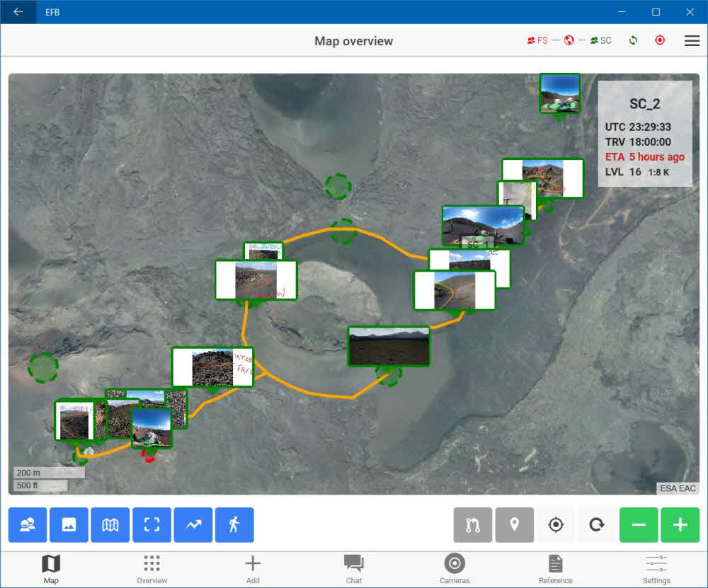The width and height of the screenshot is (708, 588).
Task: Center map with the crosshair locate button
Action: [556, 525]
